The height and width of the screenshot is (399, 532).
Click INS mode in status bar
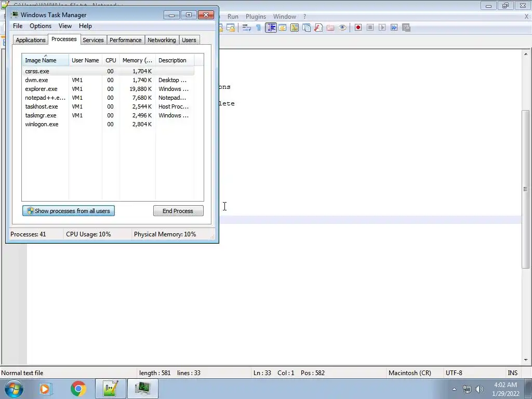(512, 373)
